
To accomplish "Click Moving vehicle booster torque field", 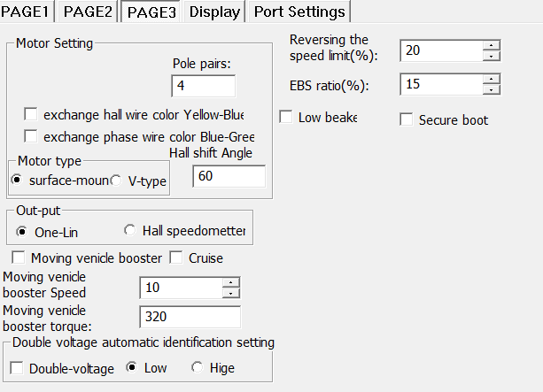I will point(190,317).
